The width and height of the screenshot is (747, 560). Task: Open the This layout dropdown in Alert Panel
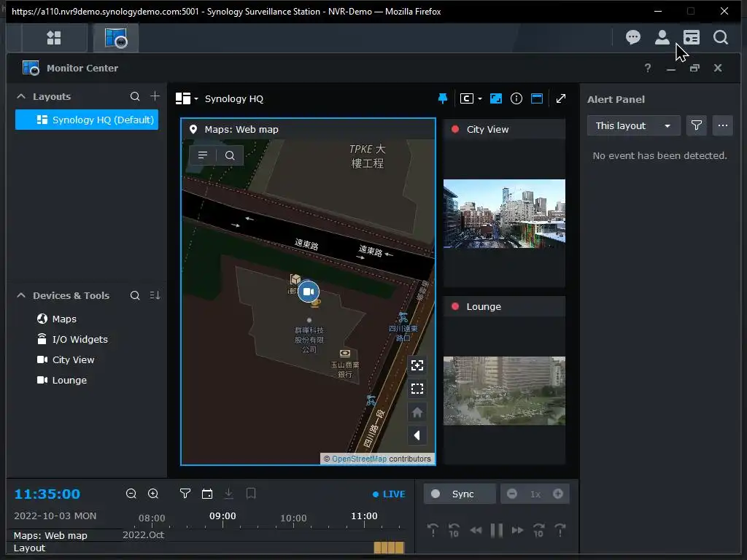(633, 125)
